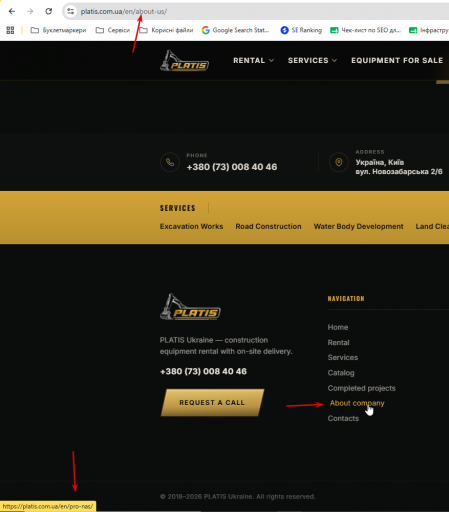449x512 pixels.
Task: Click the phone icon next to PHONE
Action: (x=170, y=162)
